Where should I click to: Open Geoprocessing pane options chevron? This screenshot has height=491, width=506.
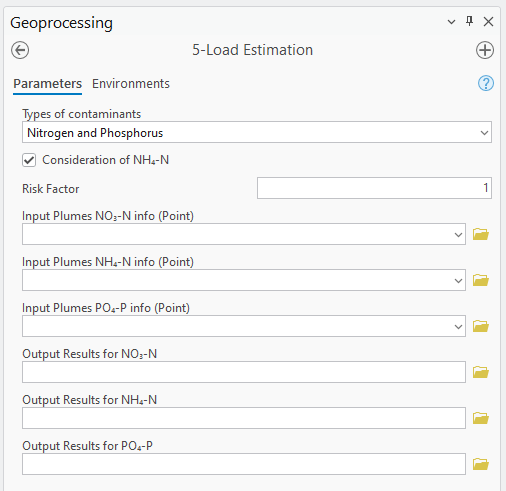click(x=451, y=22)
